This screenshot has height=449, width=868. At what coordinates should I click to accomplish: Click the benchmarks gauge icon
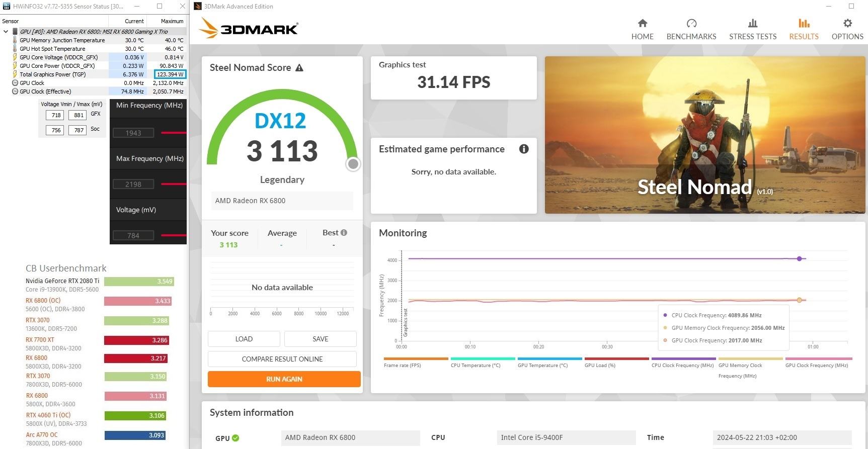click(x=691, y=23)
